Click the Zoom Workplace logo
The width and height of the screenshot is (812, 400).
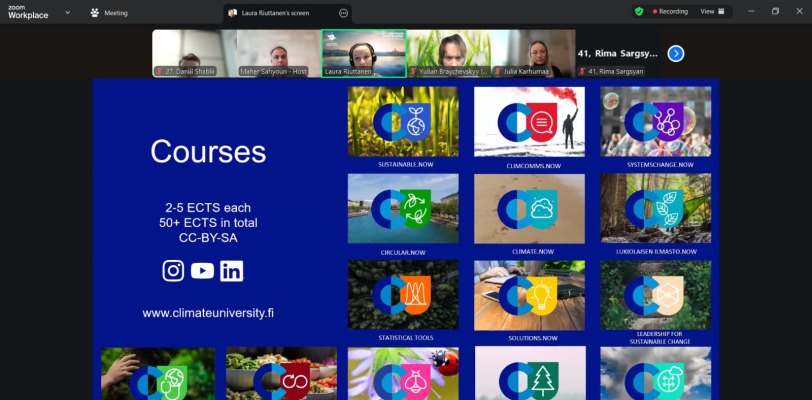(28, 12)
